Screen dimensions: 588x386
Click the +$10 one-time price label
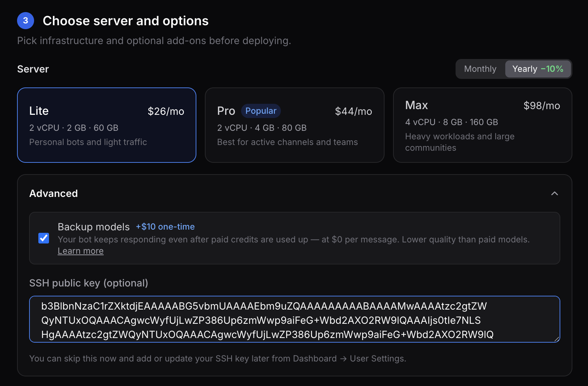165,226
